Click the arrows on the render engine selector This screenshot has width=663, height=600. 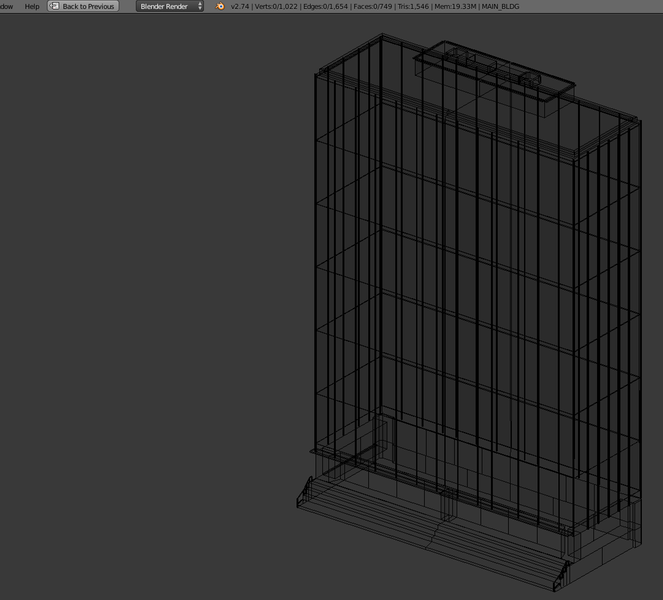(199, 6)
